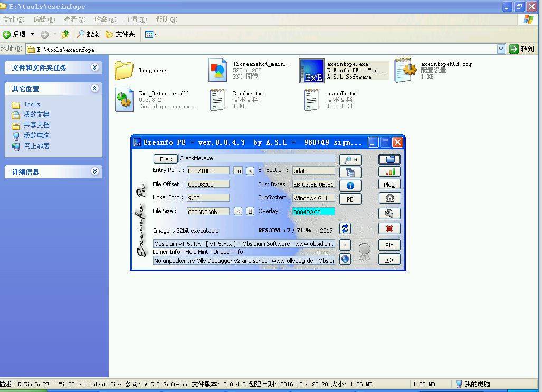
Task: Open the 文件 menu
Action: pos(14,20)
